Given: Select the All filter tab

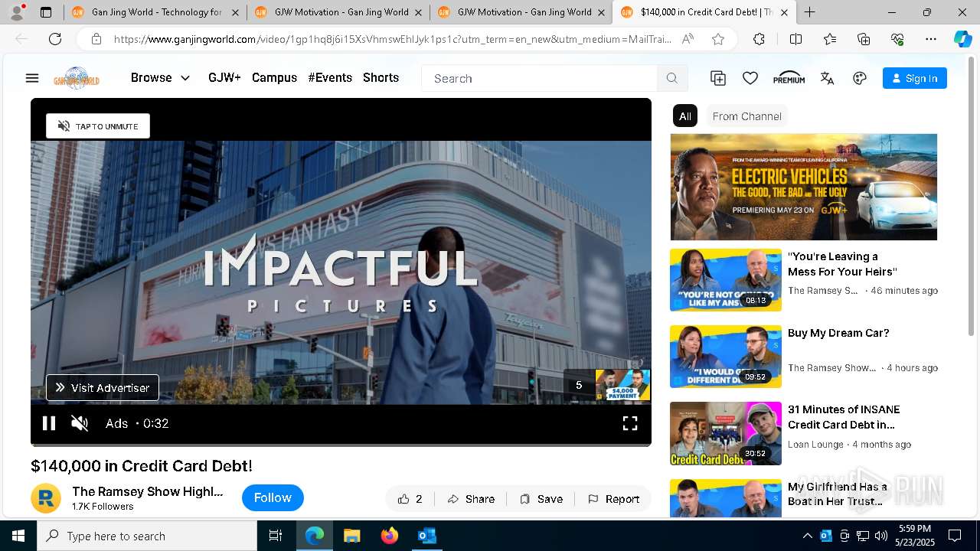Looking at the screenshot, I should [x=685, y=116].
